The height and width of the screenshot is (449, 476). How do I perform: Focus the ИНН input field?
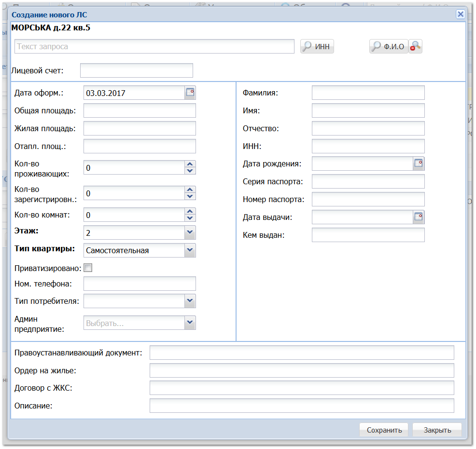click(368, 146)
